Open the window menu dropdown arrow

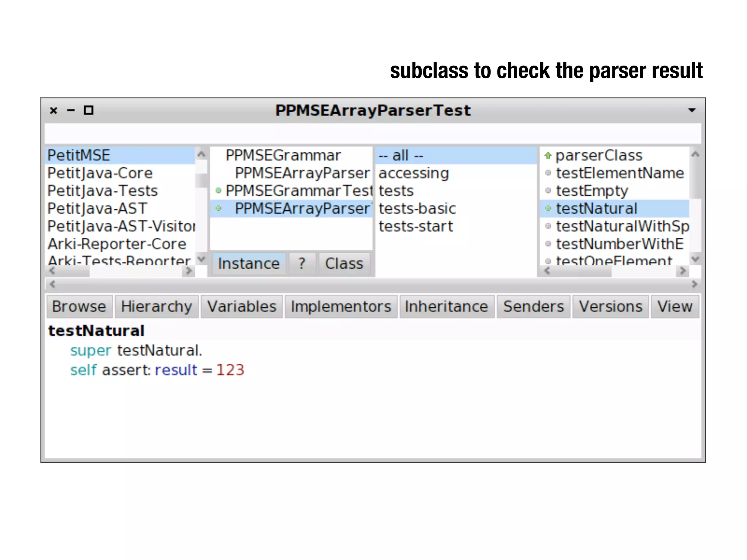pos(692,110)
